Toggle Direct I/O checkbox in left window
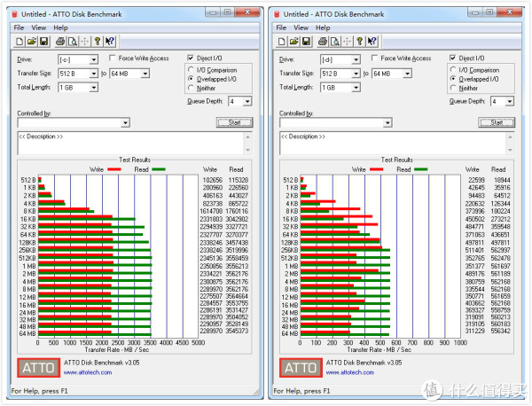532x406 pixels. (191, 58)
